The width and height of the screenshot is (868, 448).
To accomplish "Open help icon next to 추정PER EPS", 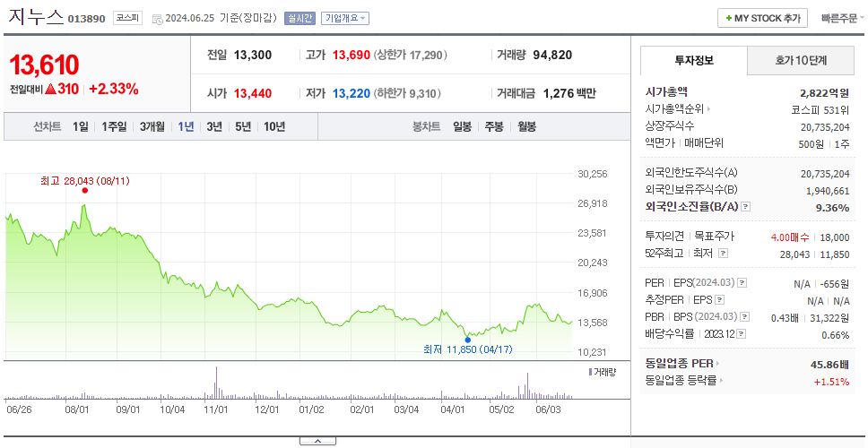I will point(720,300).
